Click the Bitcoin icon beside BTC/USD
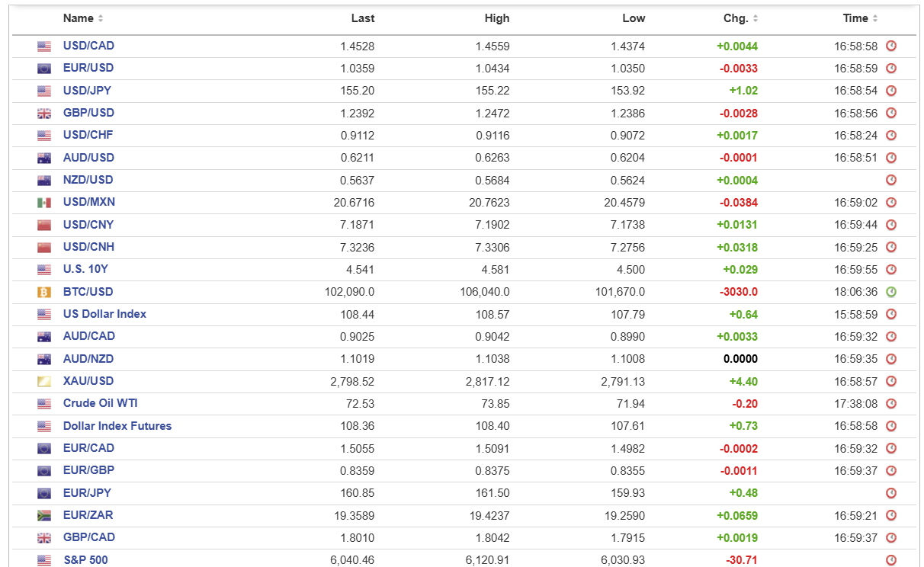The height and width of the screenshot is (567, 924). (x=44, y=292)
